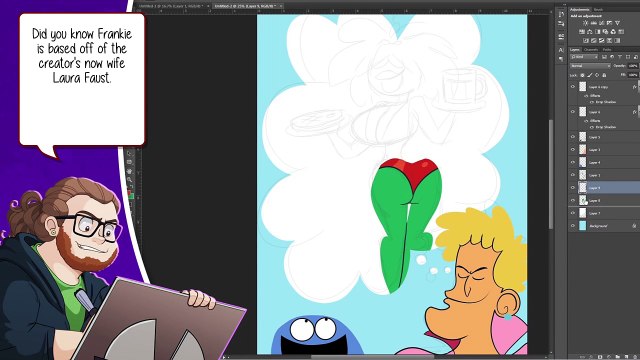The image size is (640, 360).
Task: Toggle Lock position
Action: (x=597, y=75)
